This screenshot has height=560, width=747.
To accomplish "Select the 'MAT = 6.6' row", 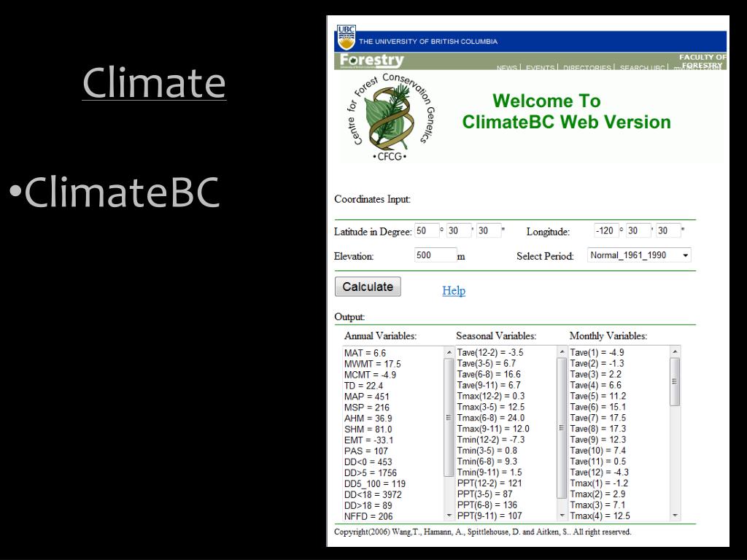I will (365, 353).
